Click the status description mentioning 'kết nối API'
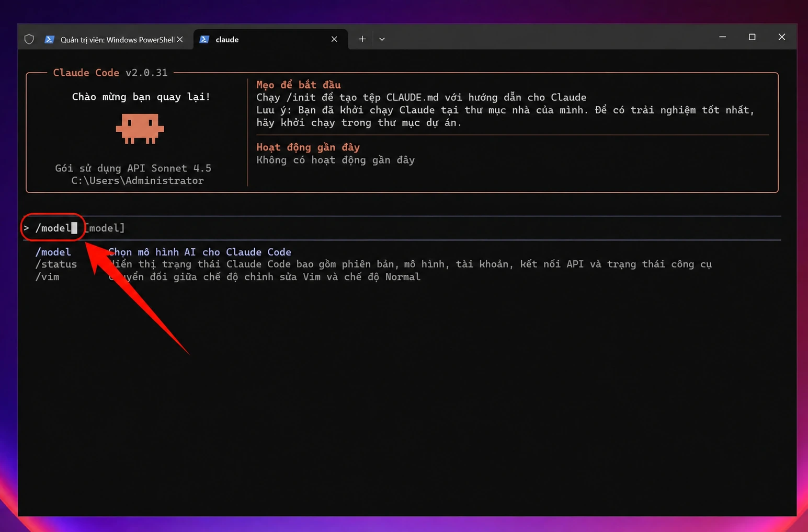Viewport: 808px width, 532px height. [410, 264]
